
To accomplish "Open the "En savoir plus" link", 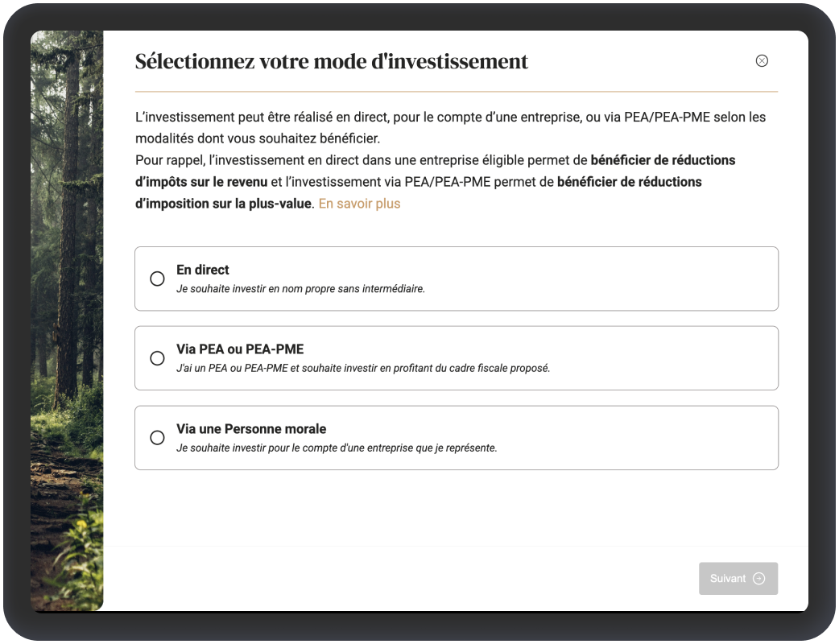I will tap(359, 204).
